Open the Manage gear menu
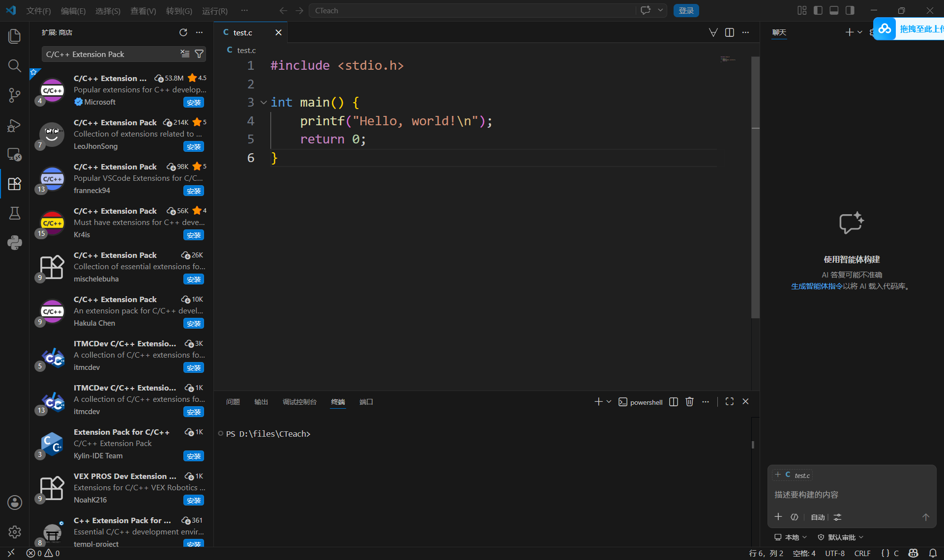 pyautogui.click(x=14, y=532)
